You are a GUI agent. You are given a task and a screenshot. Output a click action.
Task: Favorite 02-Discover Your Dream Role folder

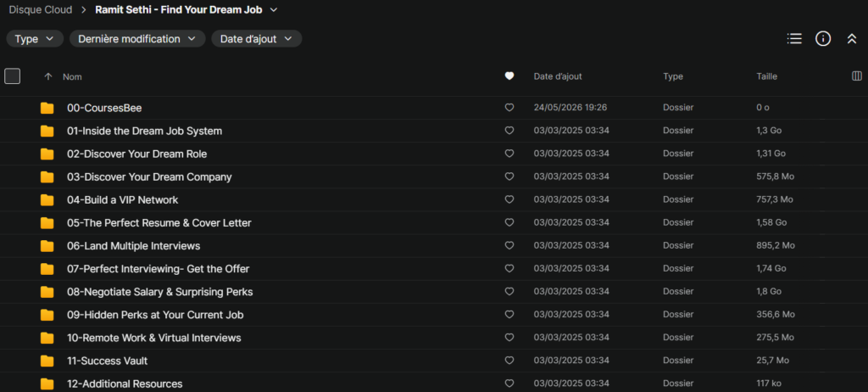click(509, 154)
